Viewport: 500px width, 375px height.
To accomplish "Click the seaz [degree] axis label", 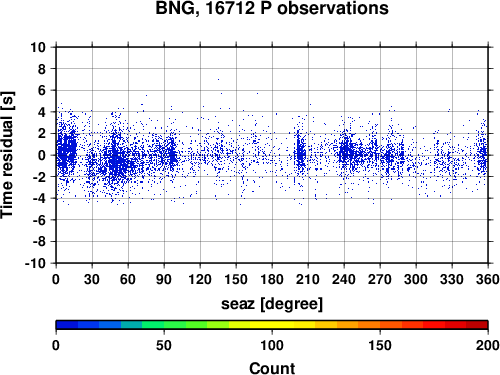I will (x=272, y=304).
